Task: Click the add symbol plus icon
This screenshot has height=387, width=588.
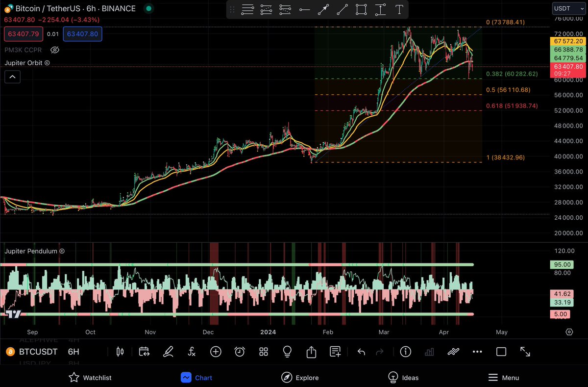Action: pyautogui.click(x=216, y=352)
